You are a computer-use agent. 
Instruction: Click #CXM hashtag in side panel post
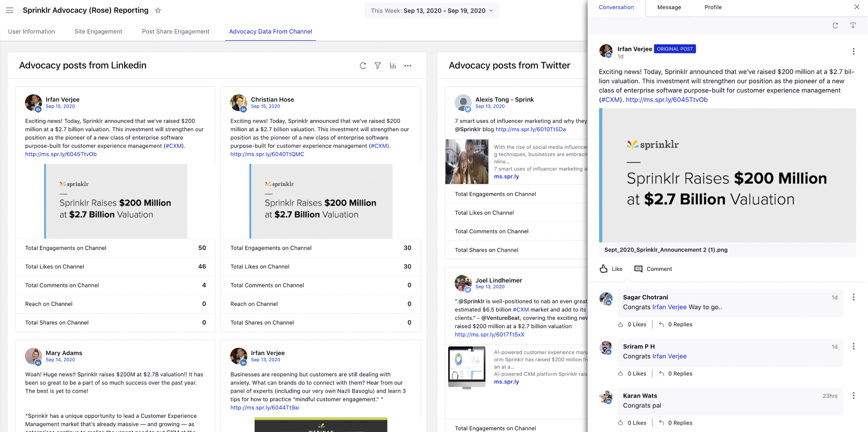point(610,99)
